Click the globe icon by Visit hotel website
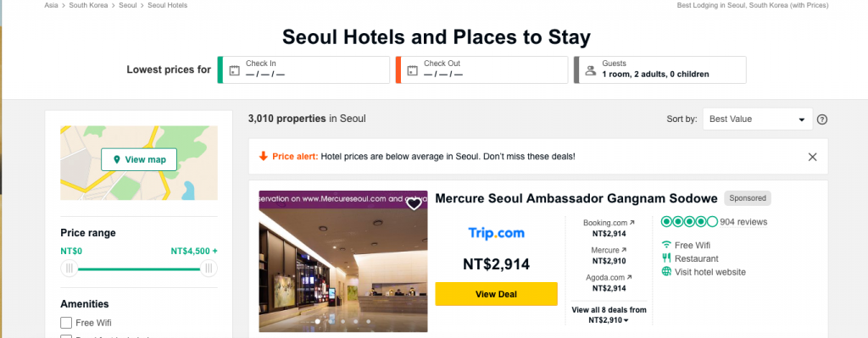The width and height of the screenshot is (868, 338). pos(666,272)
